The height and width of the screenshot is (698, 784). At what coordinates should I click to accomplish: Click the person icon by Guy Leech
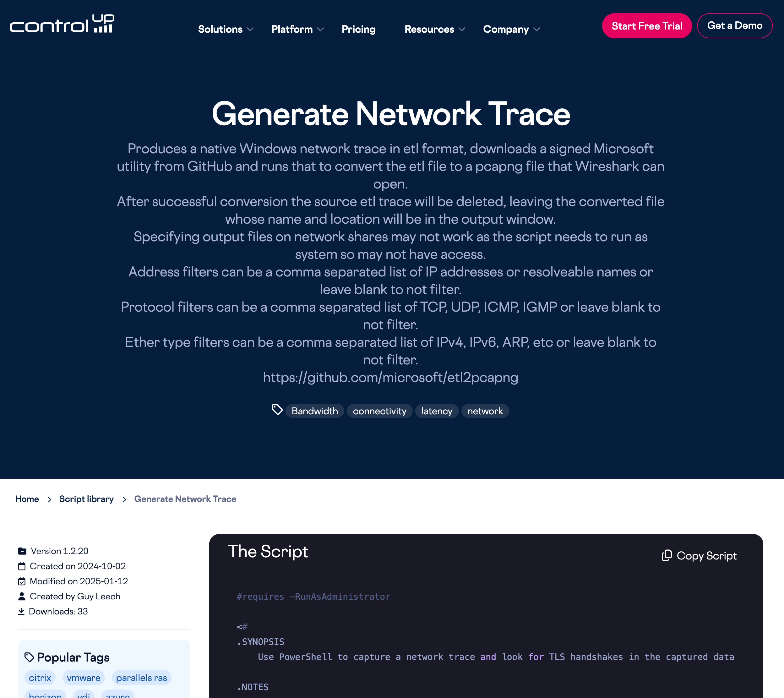pos(22,596)
